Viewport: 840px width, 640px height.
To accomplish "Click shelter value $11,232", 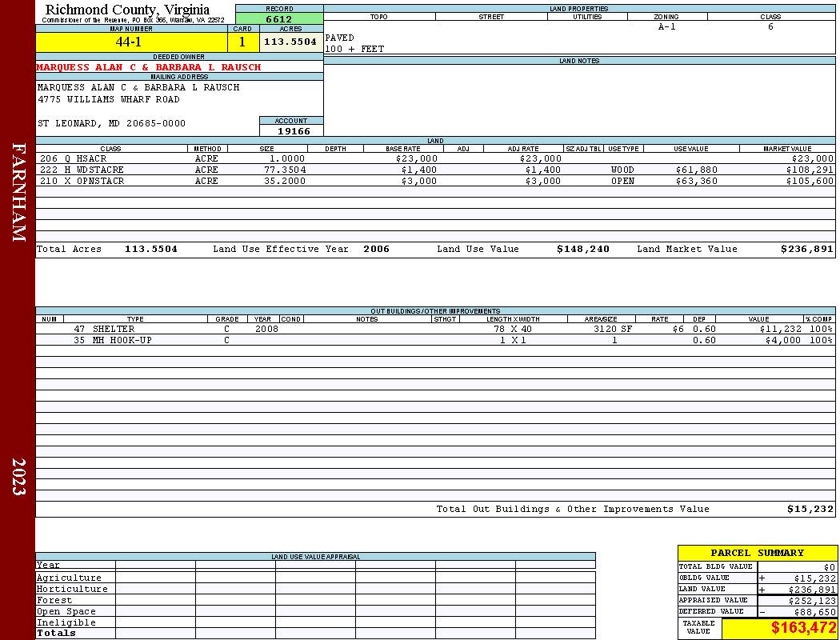I will pyautogui.click(x=781, y=329).
